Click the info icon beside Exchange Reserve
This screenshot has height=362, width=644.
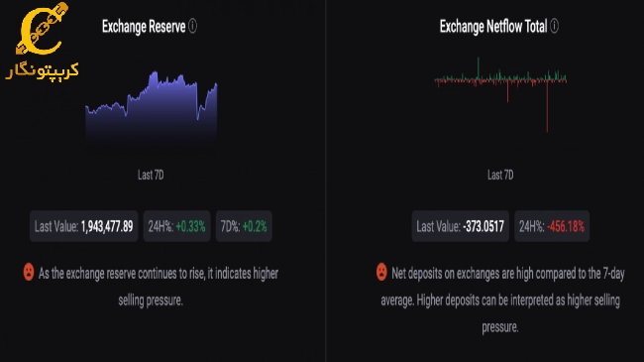click(192, 27)
